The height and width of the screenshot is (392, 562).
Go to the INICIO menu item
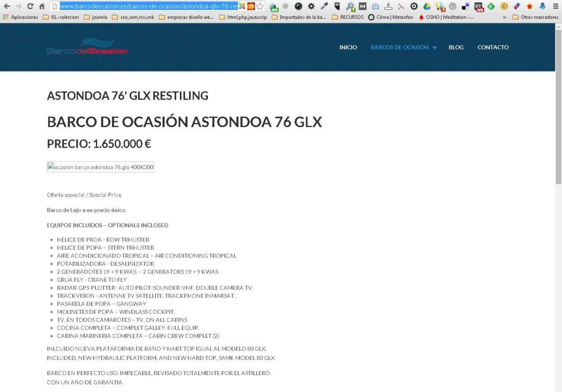348,47
